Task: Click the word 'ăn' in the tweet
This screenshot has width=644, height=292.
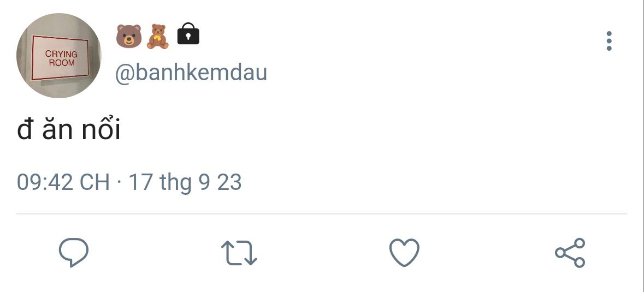Action: 57,130
